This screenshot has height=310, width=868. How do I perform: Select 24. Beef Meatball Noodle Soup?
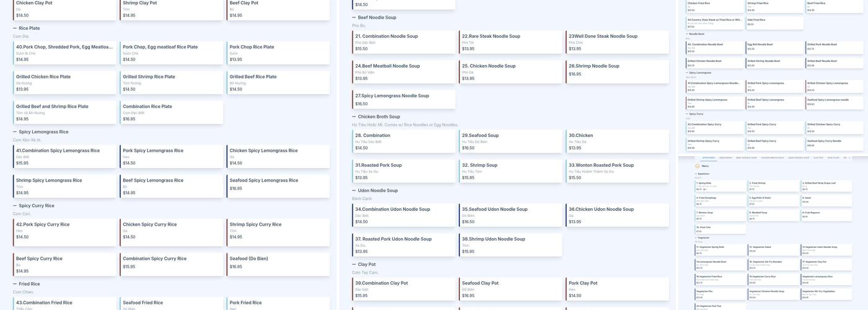(x=404, y=72)
